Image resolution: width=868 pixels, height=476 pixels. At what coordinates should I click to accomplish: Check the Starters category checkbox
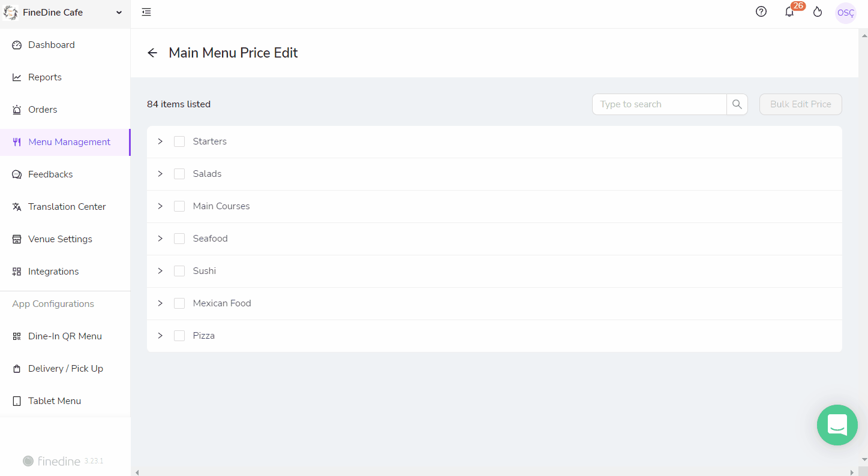click(179, 141)
